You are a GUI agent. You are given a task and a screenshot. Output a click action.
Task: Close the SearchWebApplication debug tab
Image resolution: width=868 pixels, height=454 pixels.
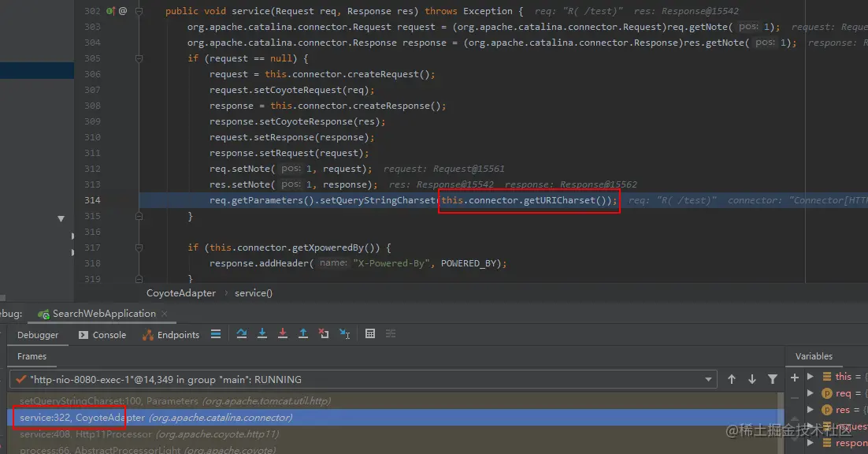pos(165,314)
